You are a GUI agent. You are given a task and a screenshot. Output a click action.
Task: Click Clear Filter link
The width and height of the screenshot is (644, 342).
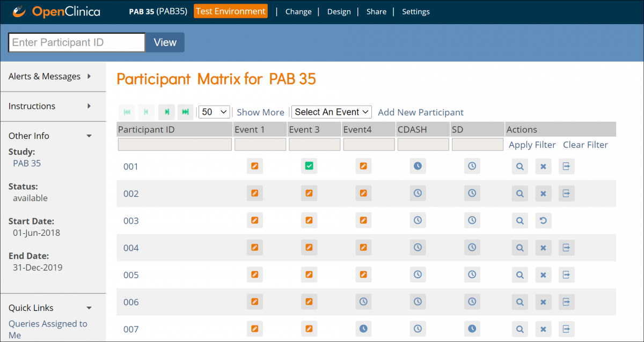[586, 145]
